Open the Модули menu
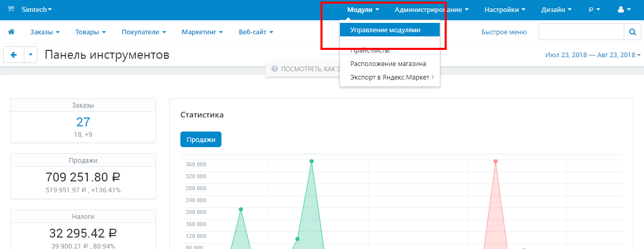644x249 pixels. 363,9
